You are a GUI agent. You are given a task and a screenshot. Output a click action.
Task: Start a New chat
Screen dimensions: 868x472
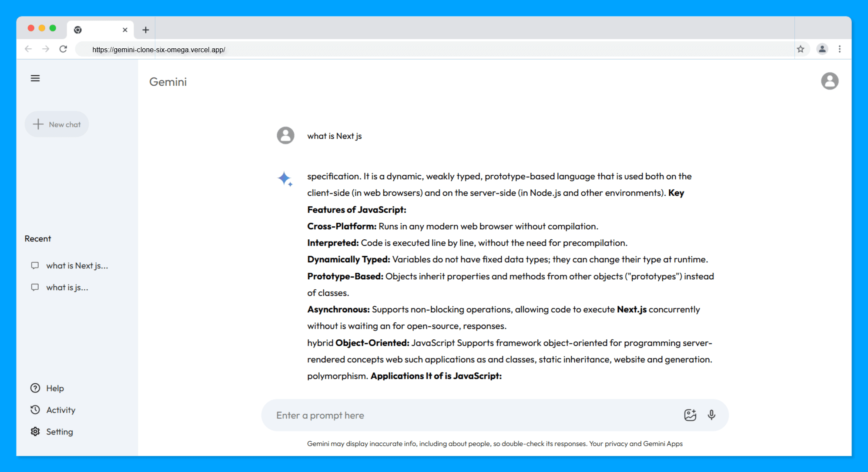(57, 124)
